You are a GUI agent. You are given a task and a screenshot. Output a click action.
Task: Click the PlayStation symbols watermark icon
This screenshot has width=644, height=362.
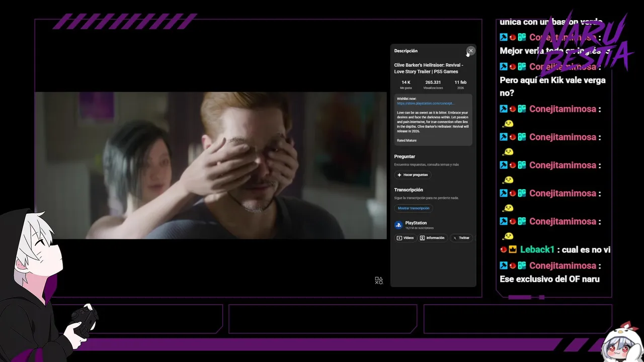pyautogui.click(x=379, y=281)
